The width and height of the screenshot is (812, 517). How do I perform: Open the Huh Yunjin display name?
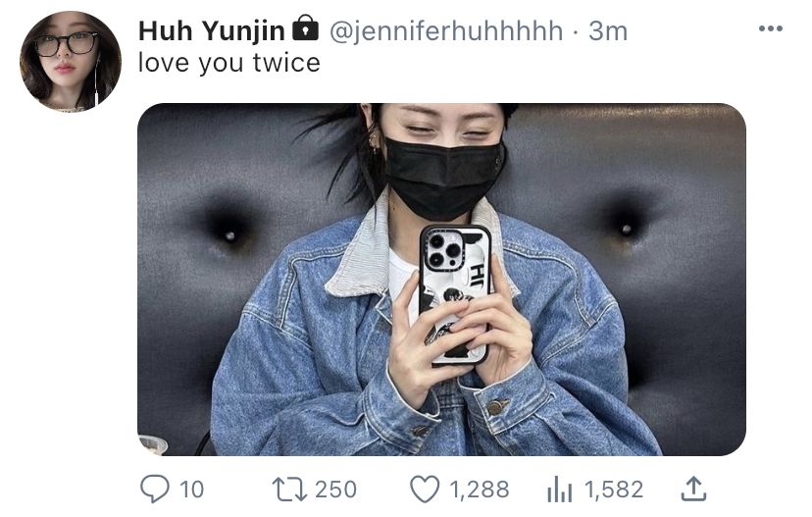tap(211, 31)
